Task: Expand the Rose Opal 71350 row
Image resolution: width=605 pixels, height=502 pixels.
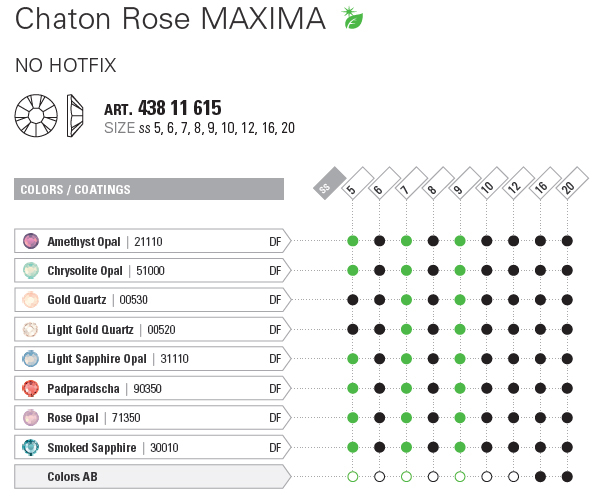Action: [150, 417]
